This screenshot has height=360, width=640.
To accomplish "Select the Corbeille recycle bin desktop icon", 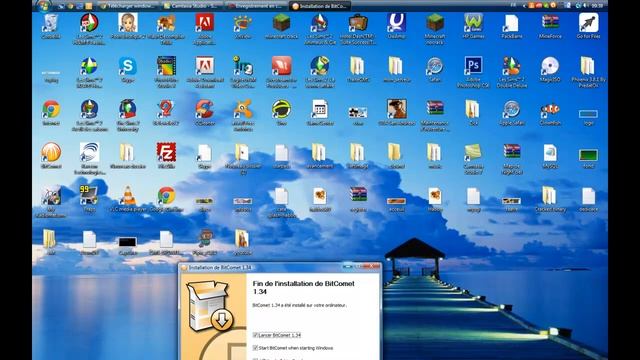I will pyautogui.click(x=51, y=26).
